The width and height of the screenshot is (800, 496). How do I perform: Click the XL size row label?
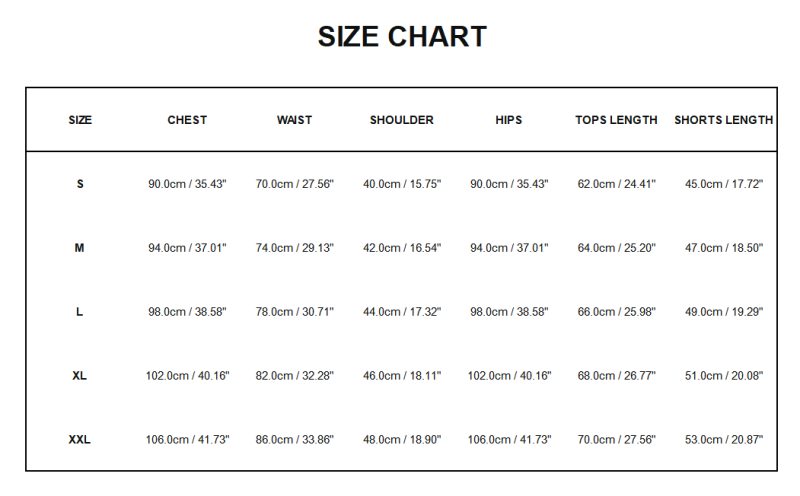point(80,376)
